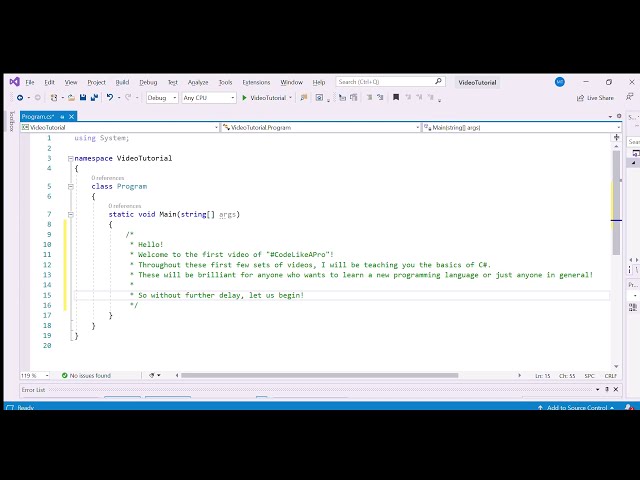Image resolution: width=640 pixels, height=480 pixels.
Task: Click the vertical editor scrollbar thumb
Action: click(616, 202)
